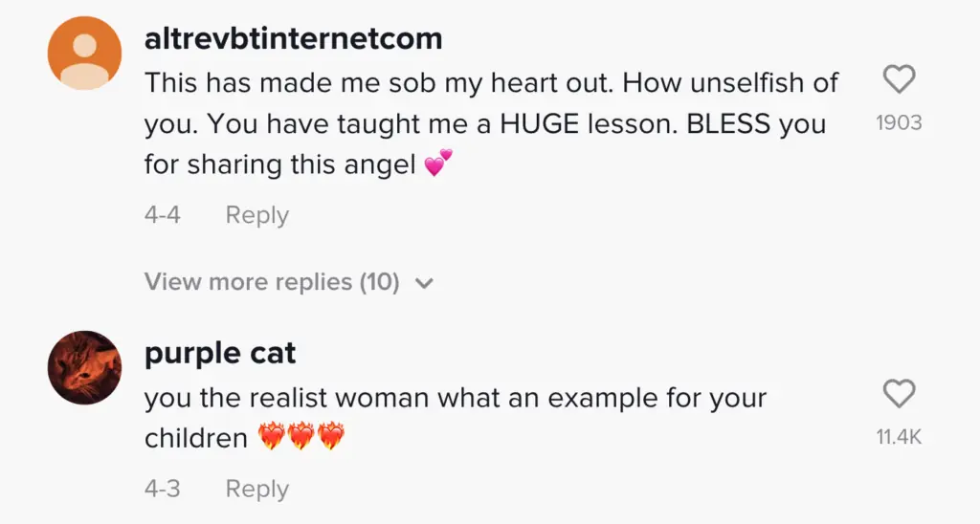Click the 1903 like count

point(899,123)
